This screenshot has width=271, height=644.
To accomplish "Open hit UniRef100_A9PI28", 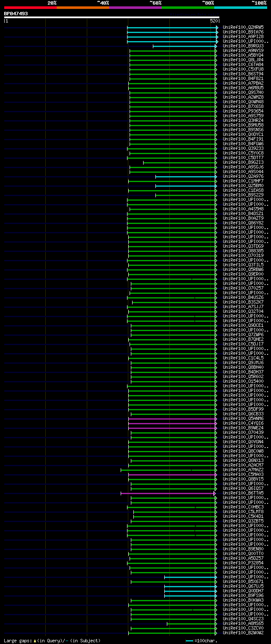I will pos(243,36).
